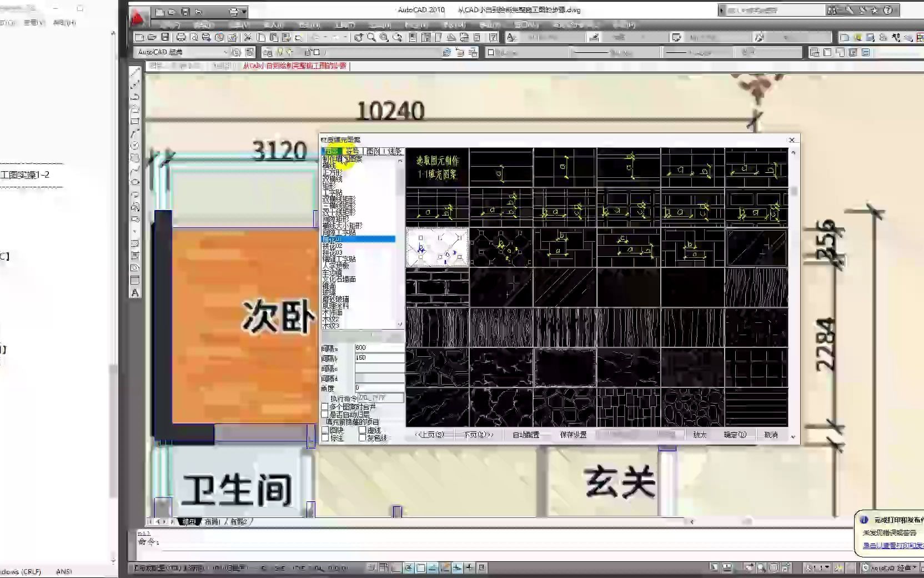The height and width of the screenshot is (578, 924).
Task: Switch to the 布局1 layout tab
Action: pos(213,522)
